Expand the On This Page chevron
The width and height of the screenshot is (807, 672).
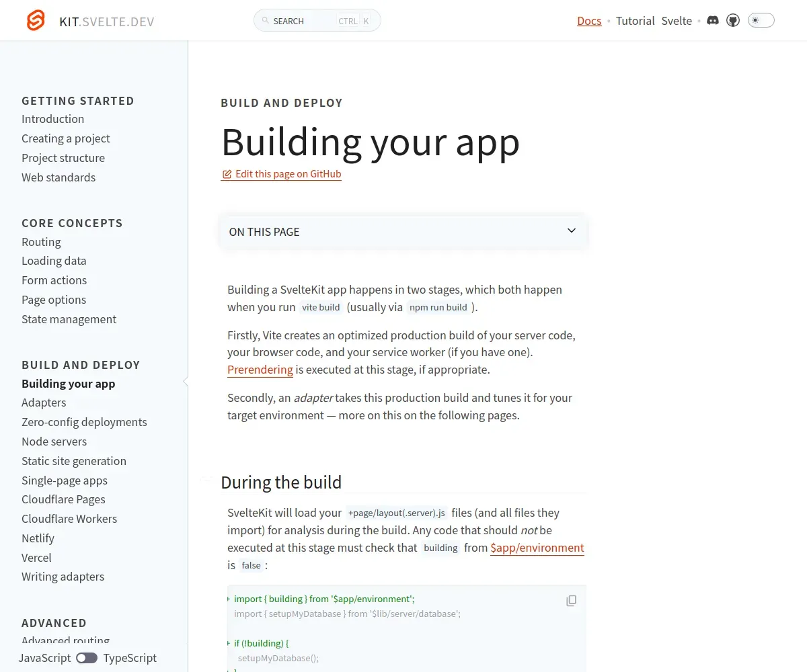[x=572, y=230]
